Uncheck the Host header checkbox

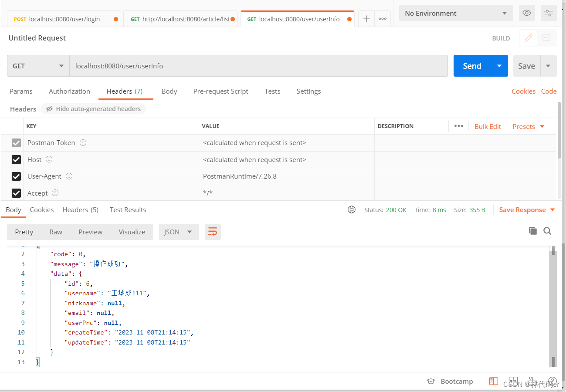[x=16, y=159]
